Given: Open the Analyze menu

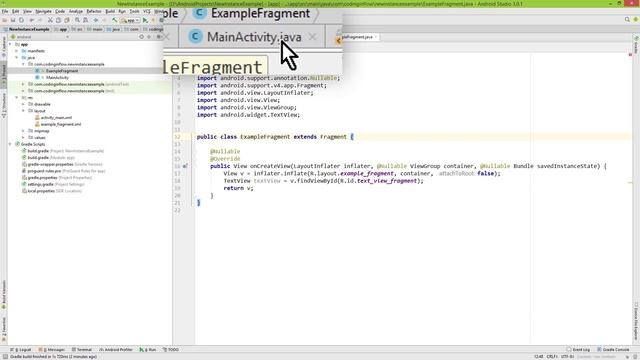Looking at the screenshot, I should (76, 11).
